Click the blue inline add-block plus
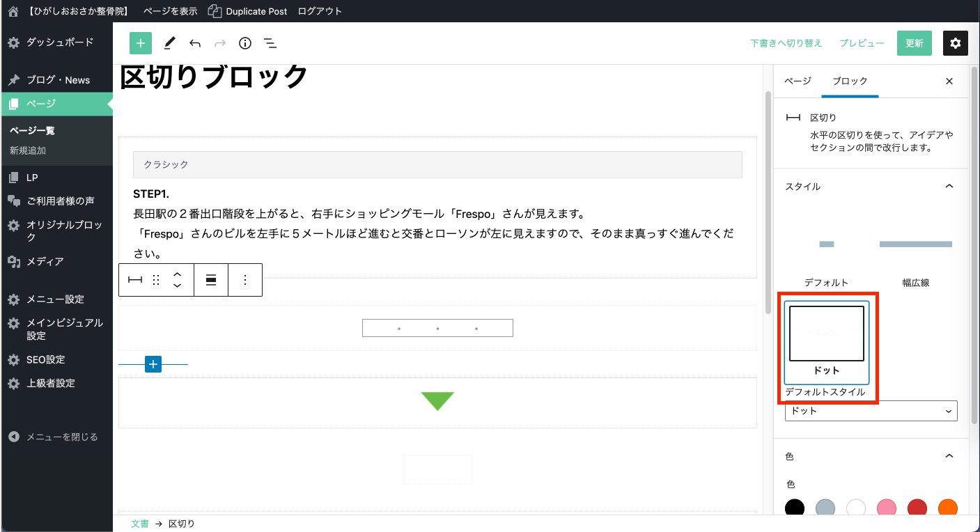The width and height of the screenshot is (980, 532). pyautogui.click(x=153, y=364)
